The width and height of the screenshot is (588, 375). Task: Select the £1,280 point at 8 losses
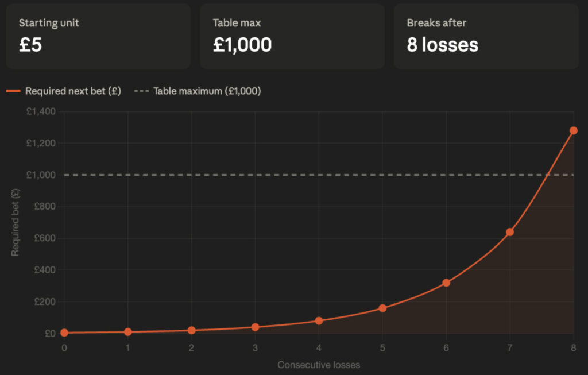[573, 130]
